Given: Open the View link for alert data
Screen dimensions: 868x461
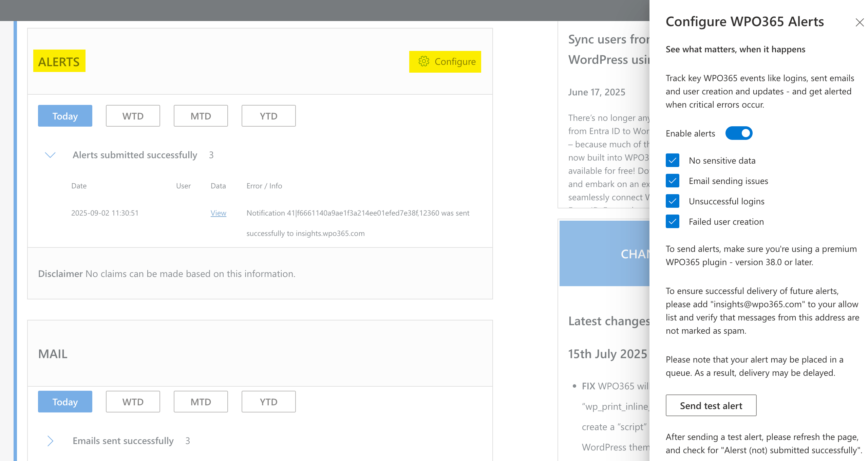Looking at the screenshot, I should tap(218, 213).
